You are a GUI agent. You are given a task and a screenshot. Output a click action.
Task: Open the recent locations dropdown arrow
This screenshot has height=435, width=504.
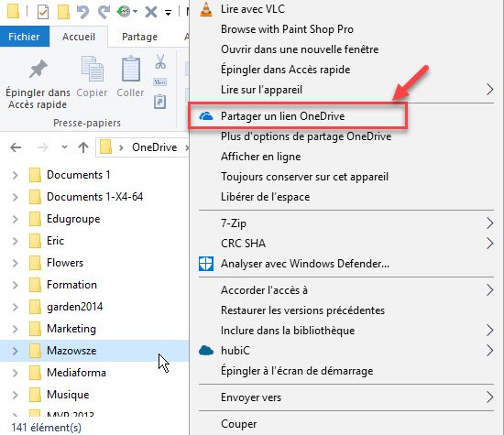tap(64, 147)
